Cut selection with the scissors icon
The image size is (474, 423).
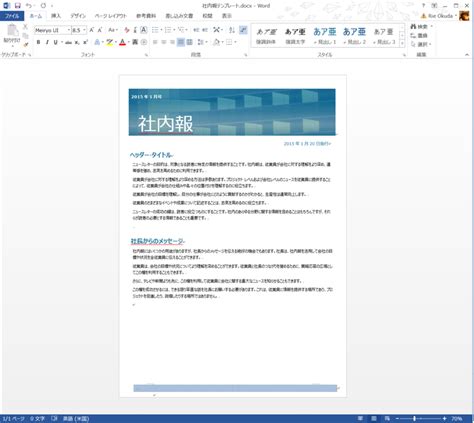coord(25,27)
